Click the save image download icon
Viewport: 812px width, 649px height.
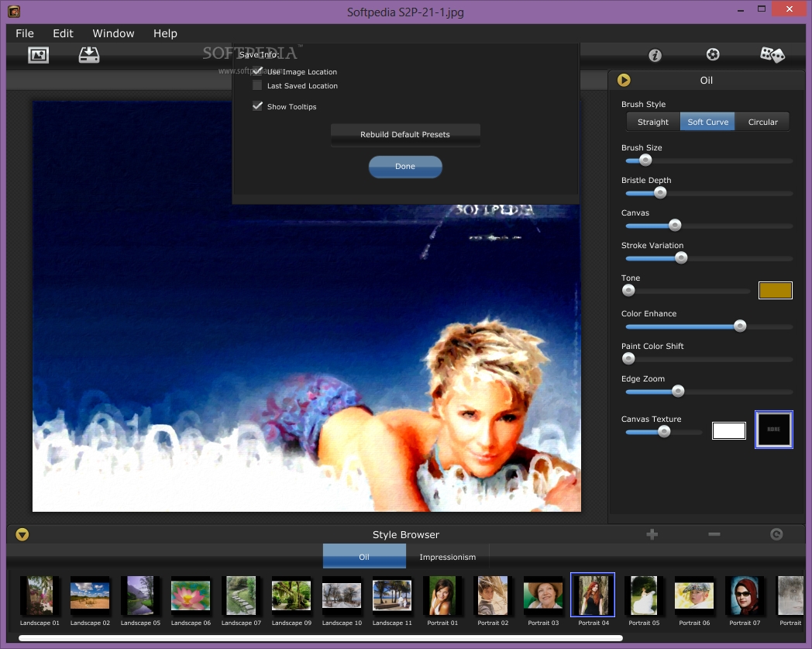(x=89, y=55)
